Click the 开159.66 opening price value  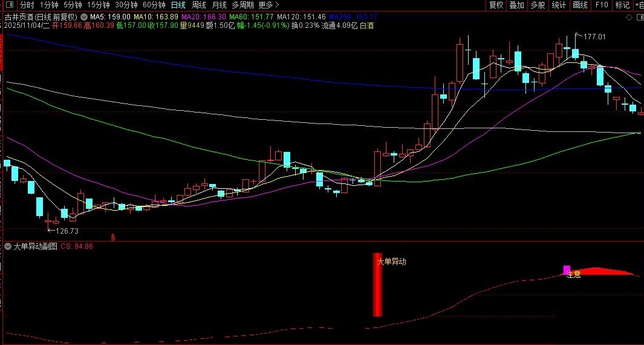tap(67, 25)
